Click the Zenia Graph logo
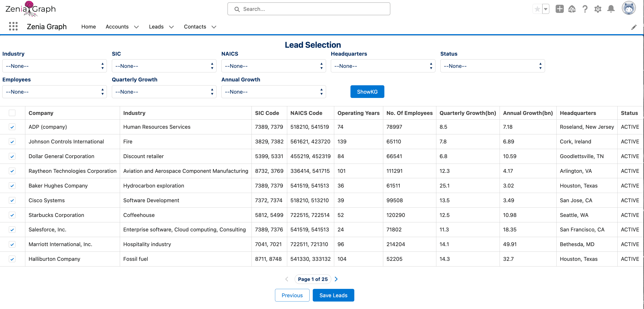 [x=31, y=9]
